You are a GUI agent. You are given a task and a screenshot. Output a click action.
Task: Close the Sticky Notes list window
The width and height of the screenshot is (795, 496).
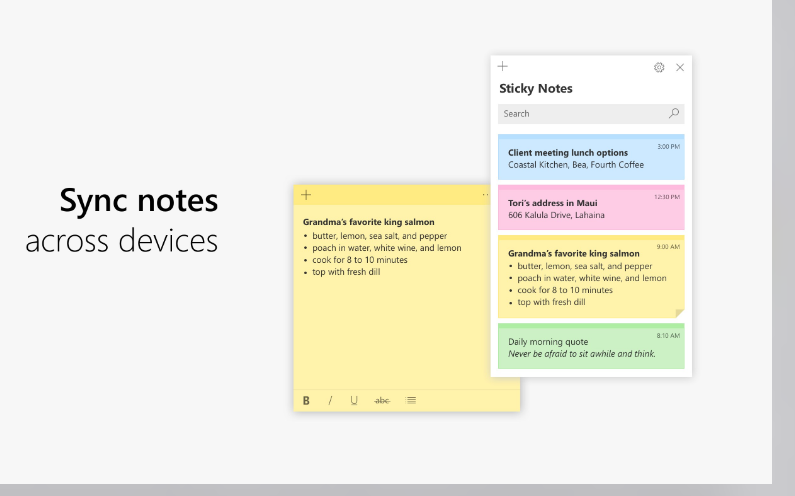click(x=680, y=67)
